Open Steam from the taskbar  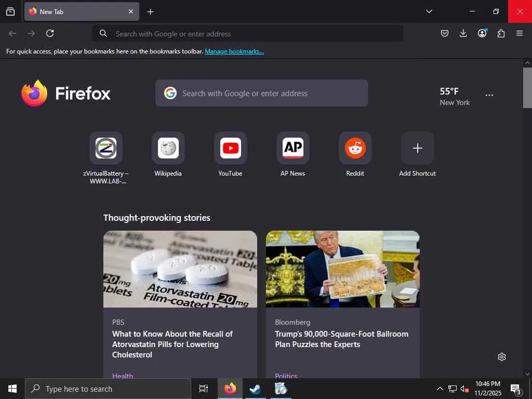255,389
